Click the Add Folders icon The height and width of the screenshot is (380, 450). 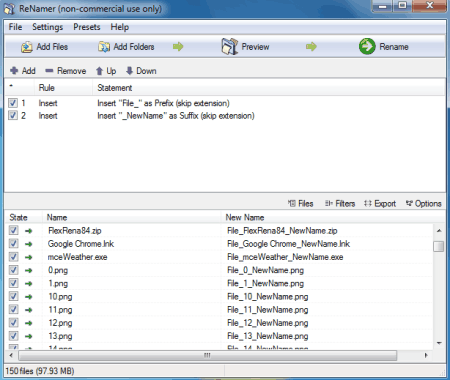(104, 47)
